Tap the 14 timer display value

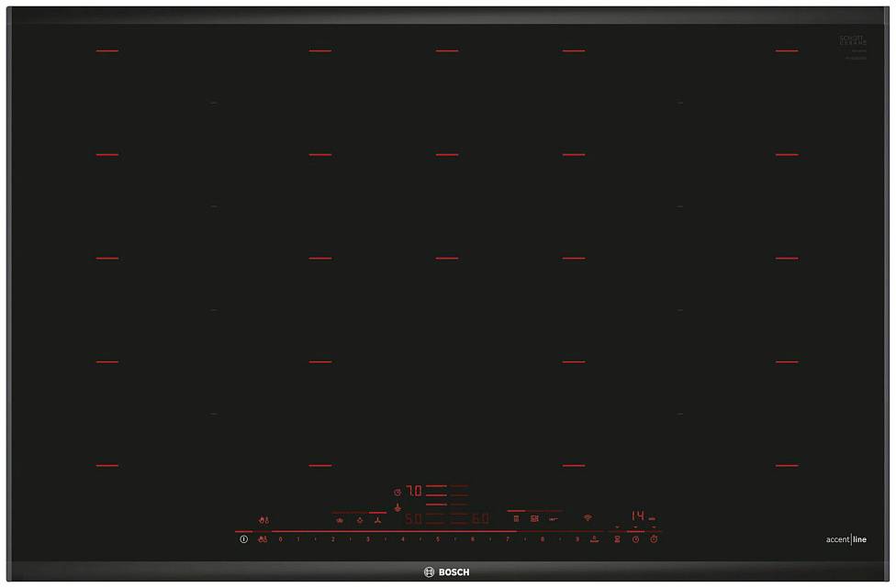(x=637, y=516)
